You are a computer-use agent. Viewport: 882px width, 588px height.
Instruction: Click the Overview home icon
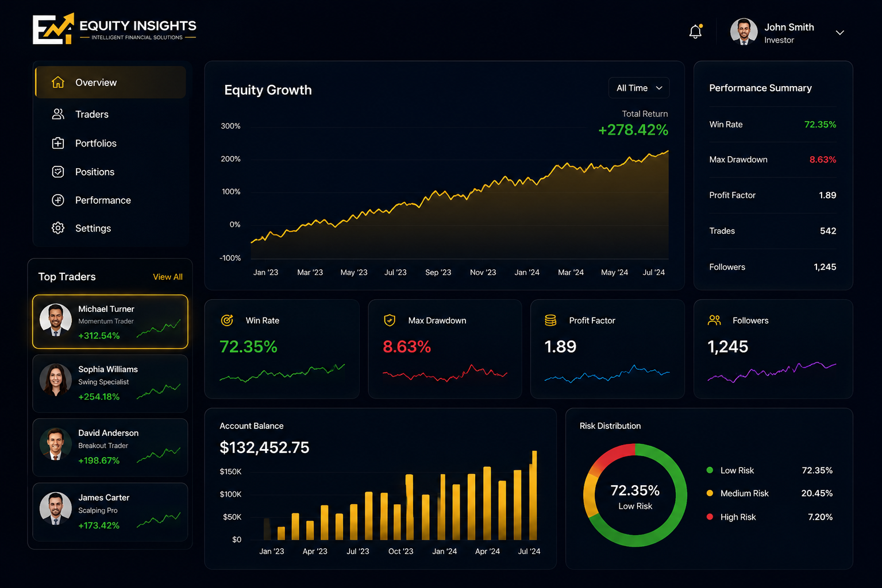[58, 82]
